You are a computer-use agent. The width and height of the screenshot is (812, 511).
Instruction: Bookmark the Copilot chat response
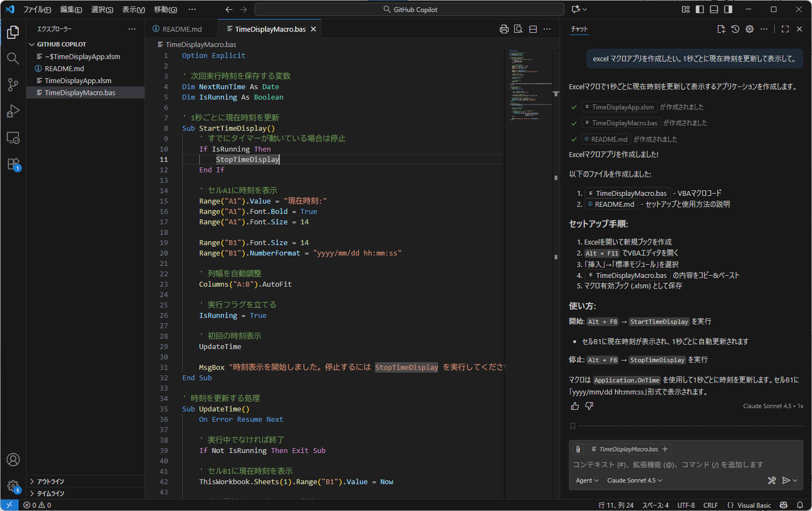(573, 426)
